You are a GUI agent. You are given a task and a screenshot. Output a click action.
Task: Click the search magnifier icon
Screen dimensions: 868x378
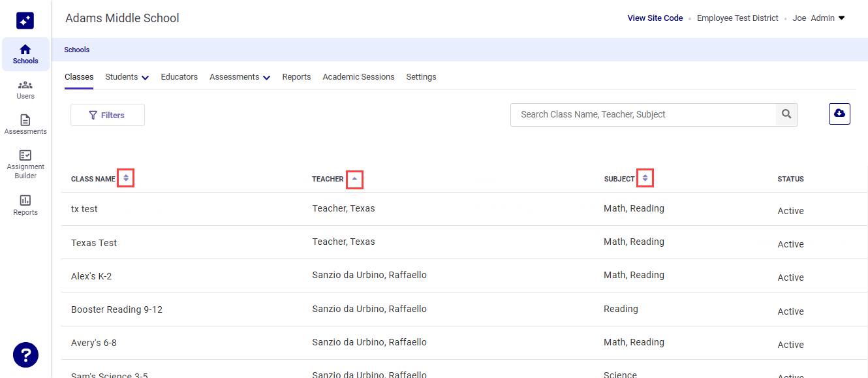tap(786, 114)
